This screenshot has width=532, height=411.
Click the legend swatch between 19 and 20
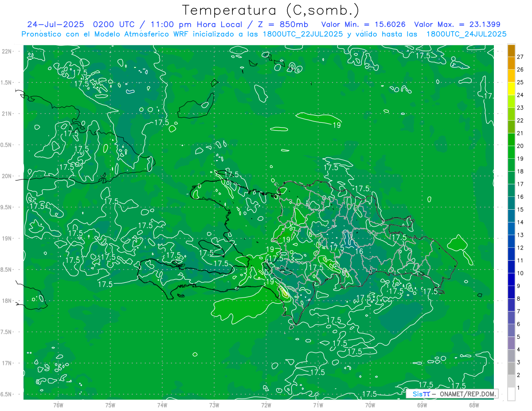point(511,153)
